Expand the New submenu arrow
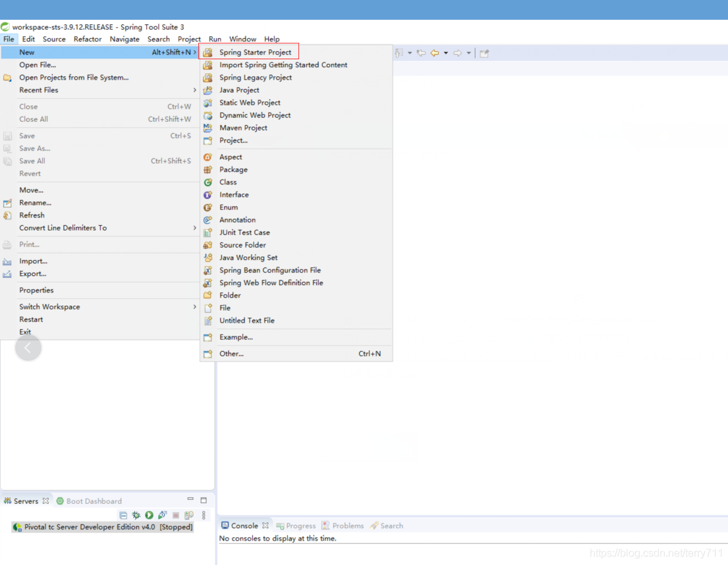The image size is (728, 565). coord(194,52)
